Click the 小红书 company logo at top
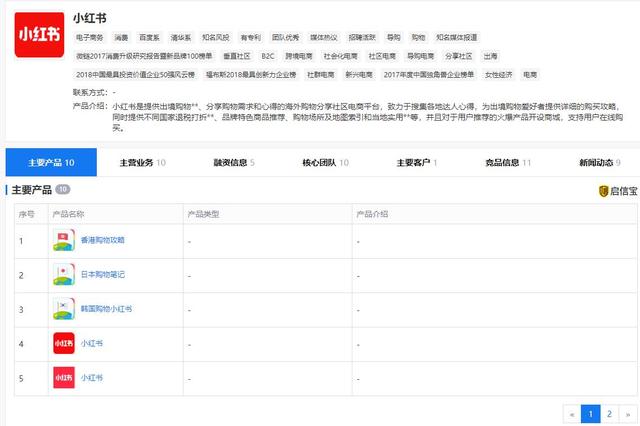 39,35
